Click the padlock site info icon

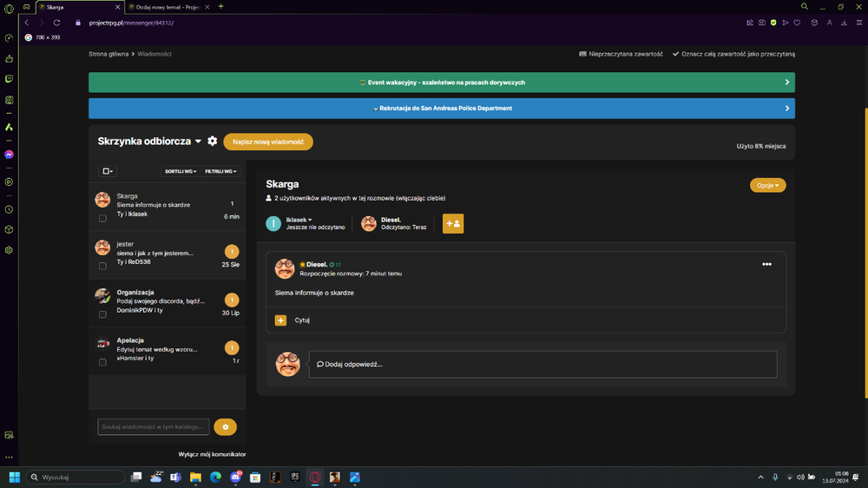click(x=78, y=23)
